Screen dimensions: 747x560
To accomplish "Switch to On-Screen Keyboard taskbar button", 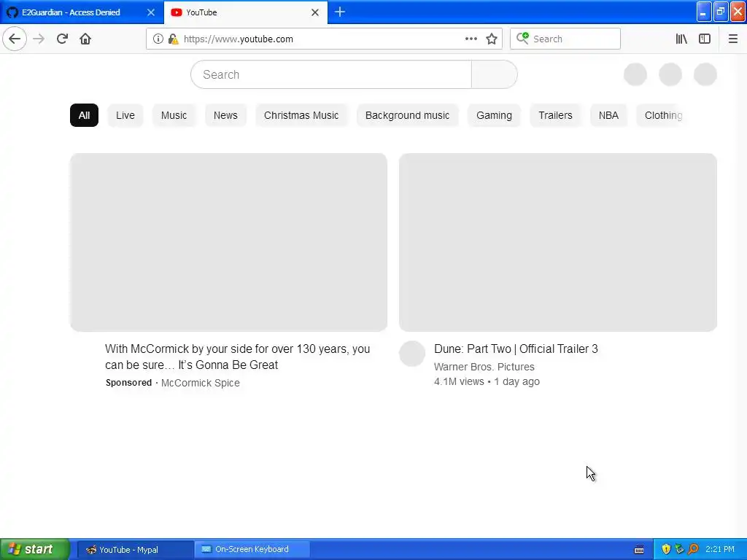I will [252, 550].
